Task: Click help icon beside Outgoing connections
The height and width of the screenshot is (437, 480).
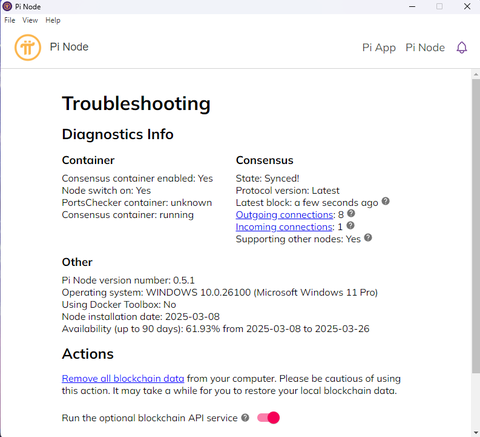Action: (x=351, y=213)
